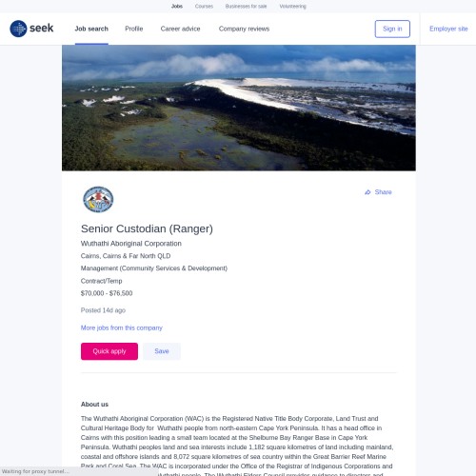Select Courses in the top bar
This screenshot has height=476, width=476.
click(x=204, y=6)
